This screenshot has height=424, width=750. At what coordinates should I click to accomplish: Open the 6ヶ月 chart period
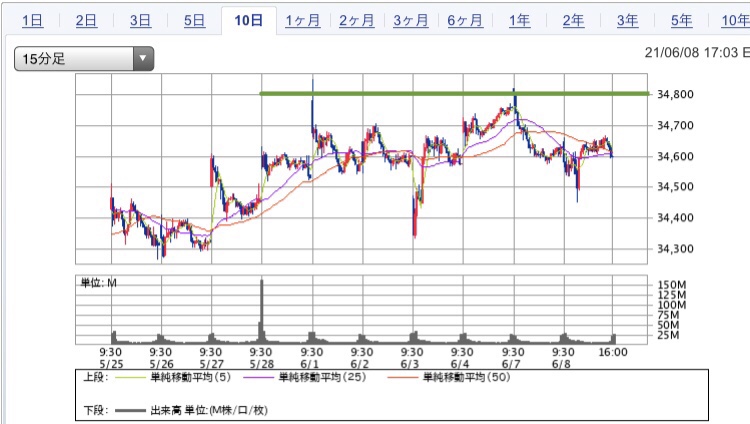(x=465, y=21)
